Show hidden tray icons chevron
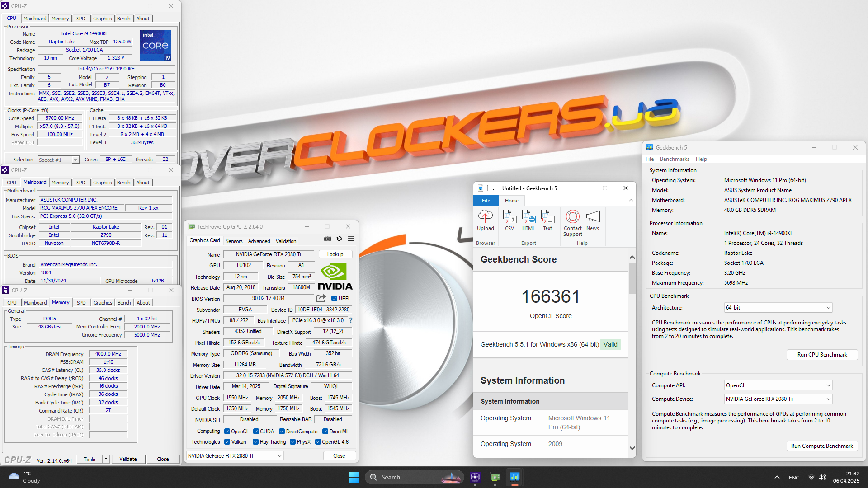The height and width of the screenshot is (488, 868). (777, 477)
